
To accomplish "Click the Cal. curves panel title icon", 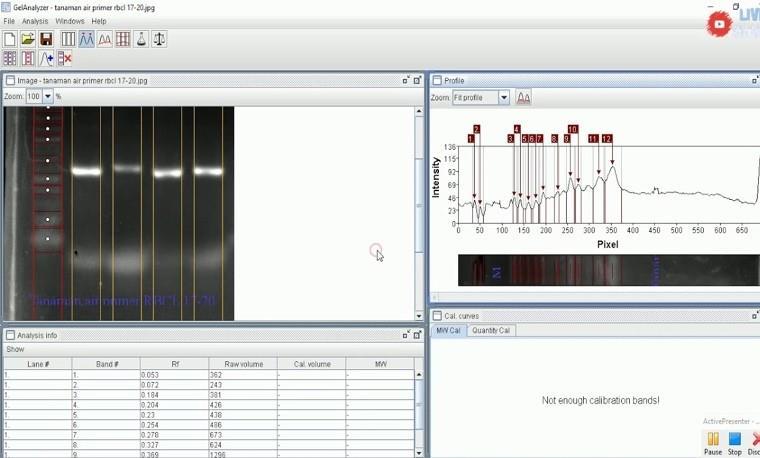I will 437,316.
